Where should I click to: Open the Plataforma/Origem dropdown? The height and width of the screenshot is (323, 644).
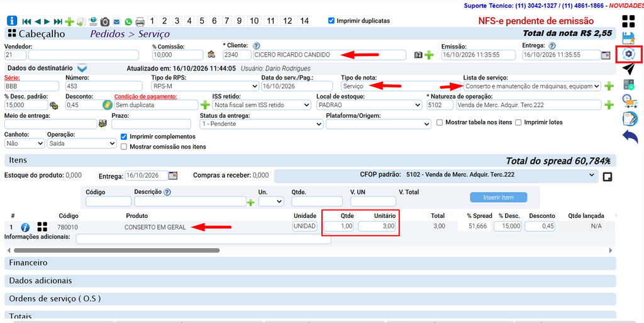click(378, 123)
